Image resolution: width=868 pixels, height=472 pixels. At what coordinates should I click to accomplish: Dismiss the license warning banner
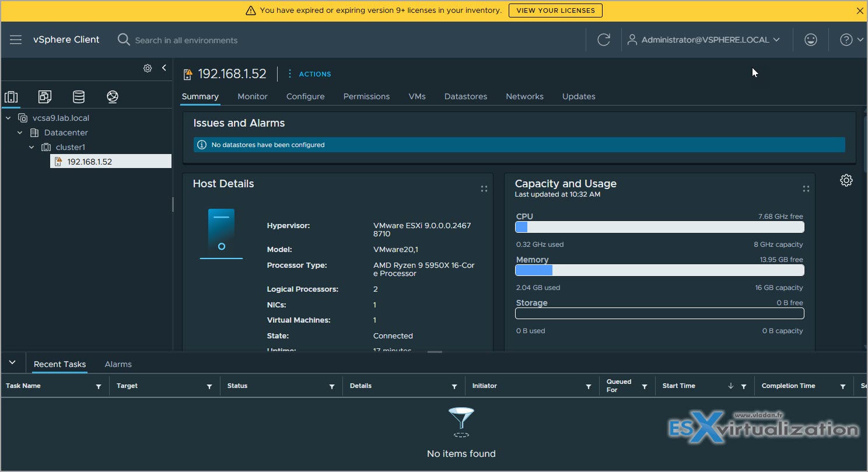[859, 11]
